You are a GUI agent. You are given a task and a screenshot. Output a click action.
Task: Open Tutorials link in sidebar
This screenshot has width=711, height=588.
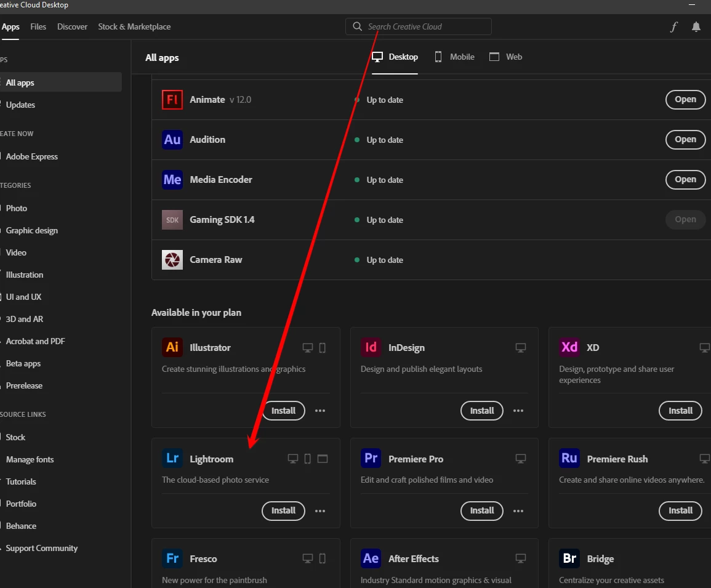21,482
